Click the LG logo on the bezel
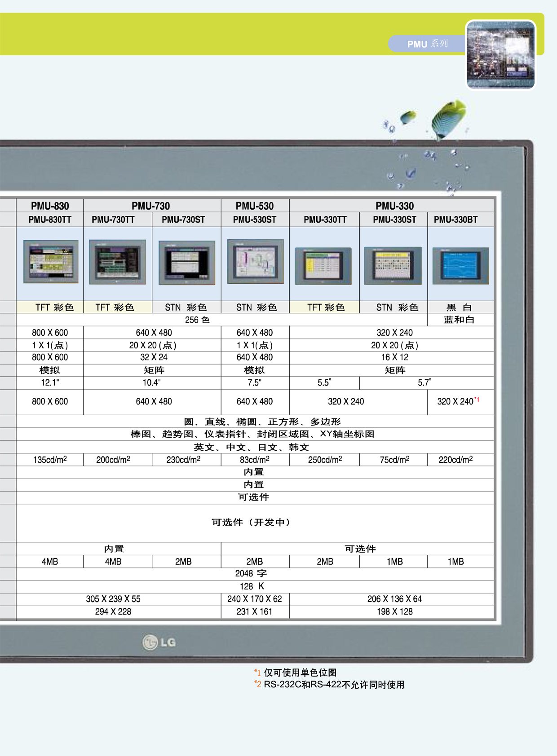 pos(159,642)
